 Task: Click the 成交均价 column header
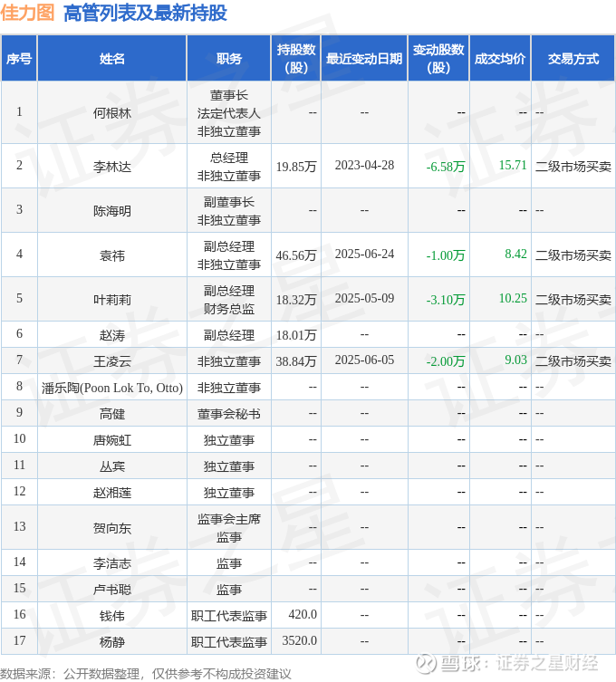click(500, 58)
